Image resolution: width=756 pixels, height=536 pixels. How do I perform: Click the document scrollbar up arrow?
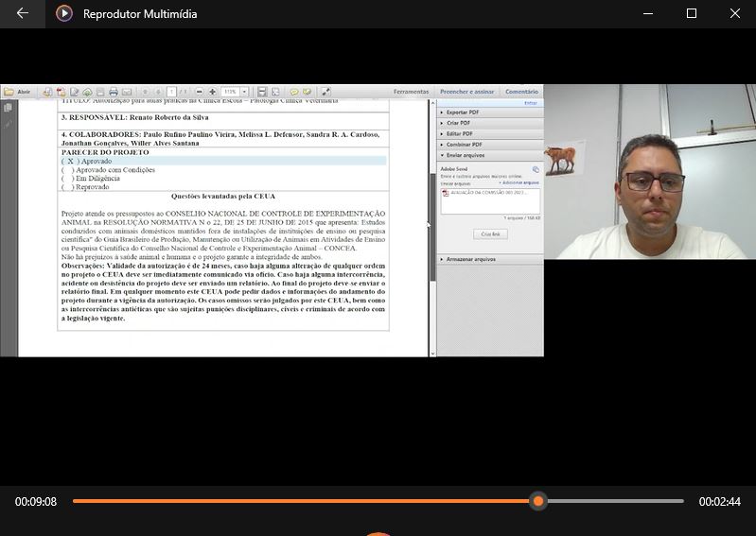coord(432,103)
